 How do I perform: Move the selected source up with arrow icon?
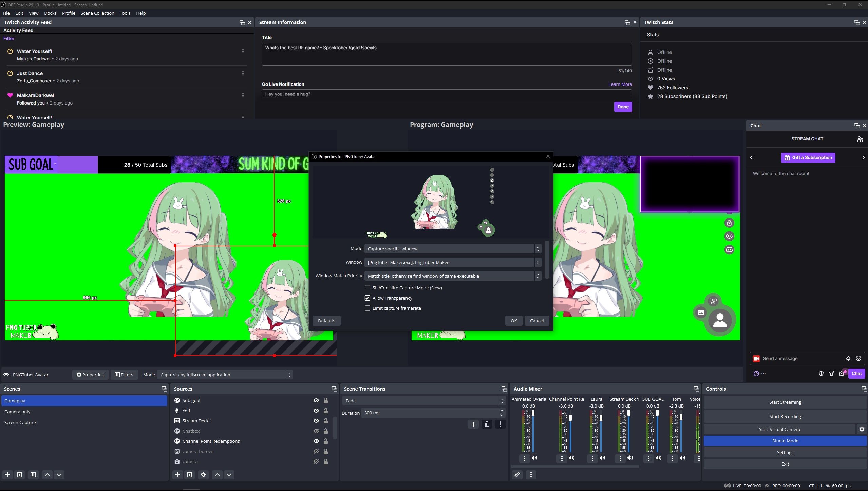point(217,475)
